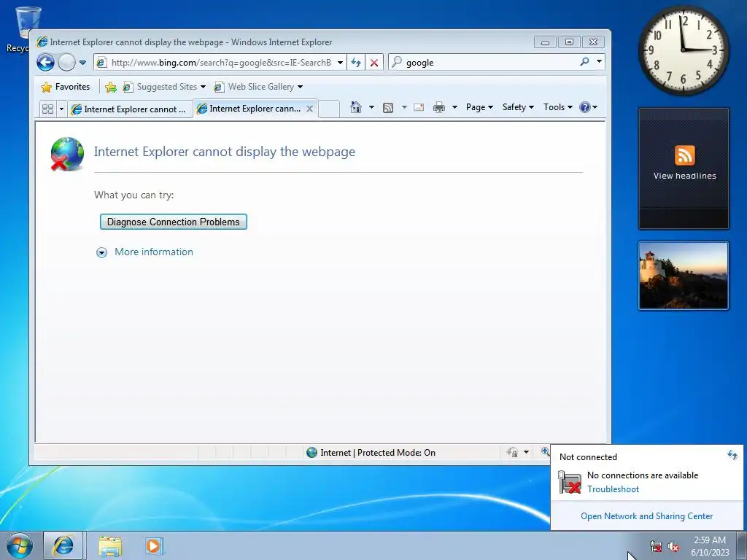Go back with the Back arrow button

tap(46, 63)
